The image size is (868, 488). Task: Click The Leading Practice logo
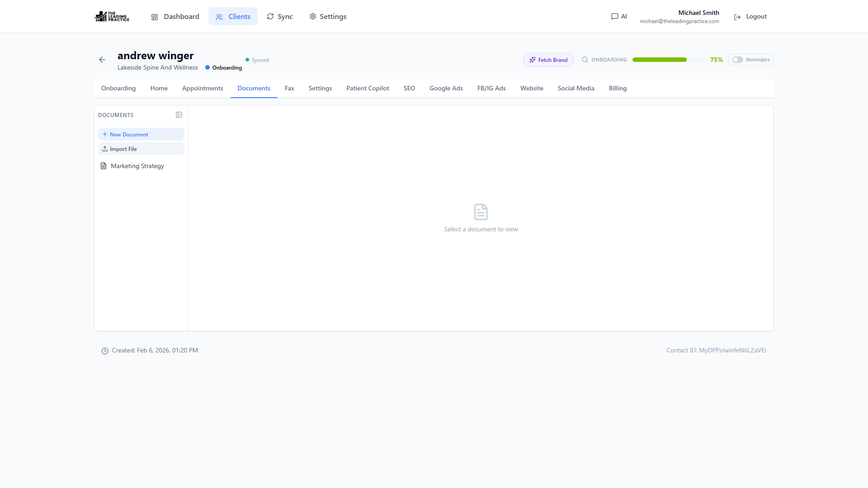pos(112,16)
